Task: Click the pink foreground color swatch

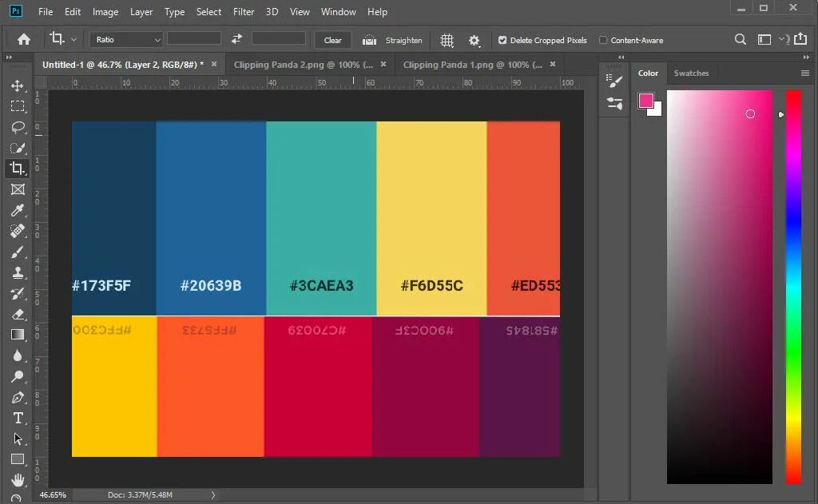Action: pyautogui.click(x=645, y=100)
